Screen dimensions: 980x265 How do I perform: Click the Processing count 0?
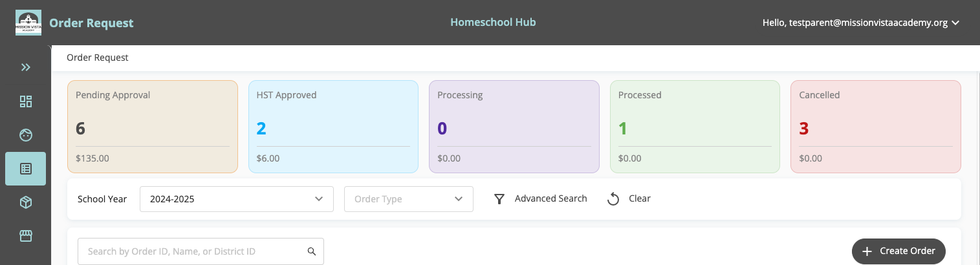(x=442, y=129)
